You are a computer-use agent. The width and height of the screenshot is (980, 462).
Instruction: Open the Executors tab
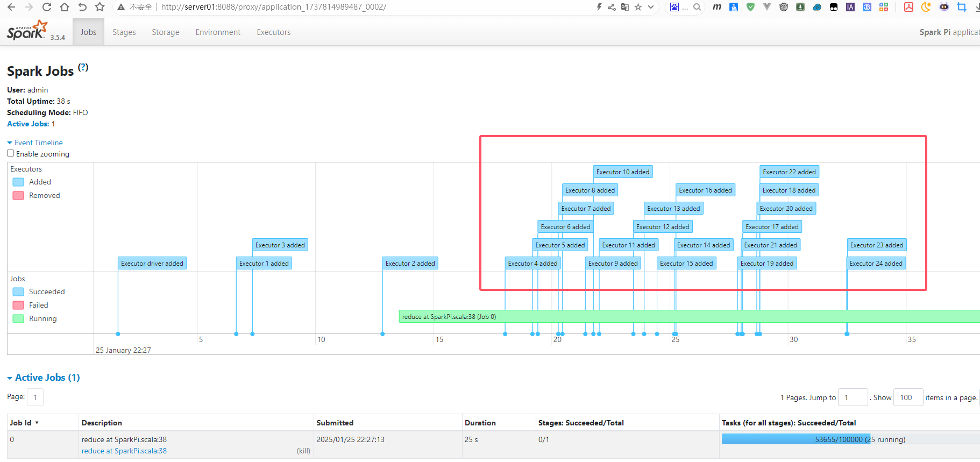pyautogui.click(x=273, y=32)
